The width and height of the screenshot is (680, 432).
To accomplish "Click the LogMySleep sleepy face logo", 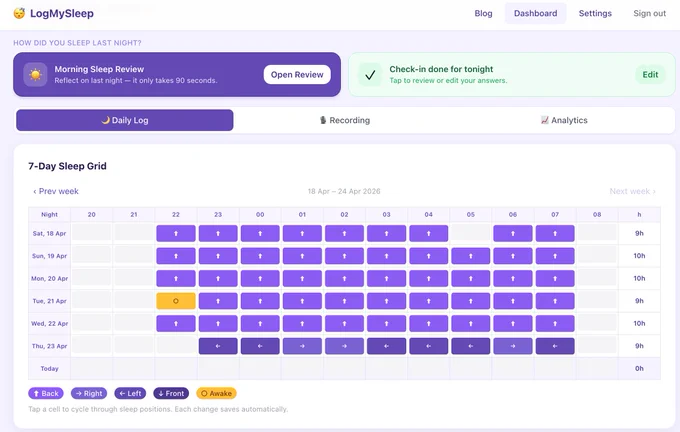I will (19, 13).
